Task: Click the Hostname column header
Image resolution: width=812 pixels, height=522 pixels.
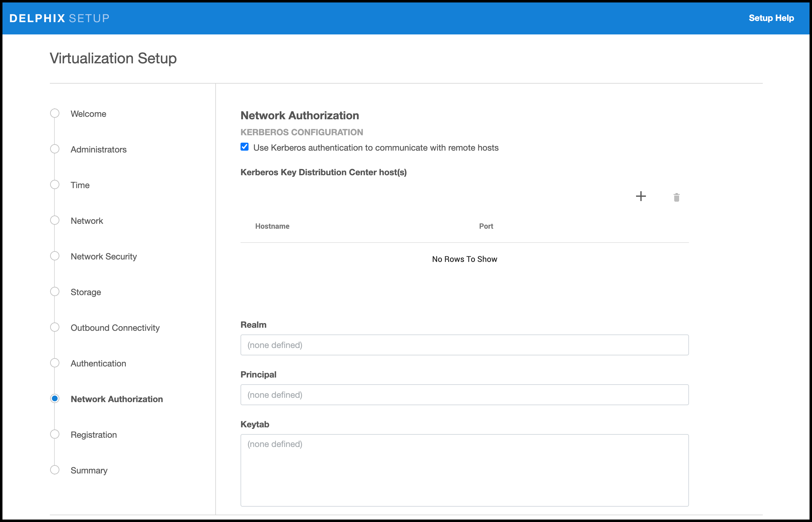Action: coord(272,226)
